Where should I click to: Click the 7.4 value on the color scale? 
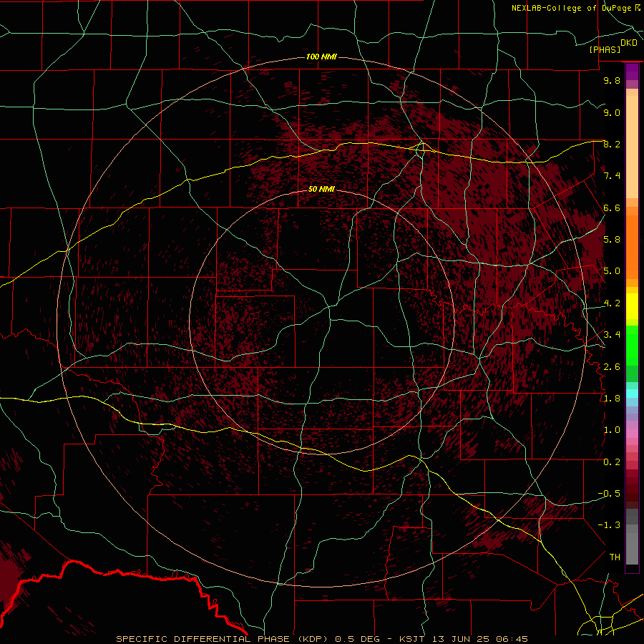coord(612,176)
